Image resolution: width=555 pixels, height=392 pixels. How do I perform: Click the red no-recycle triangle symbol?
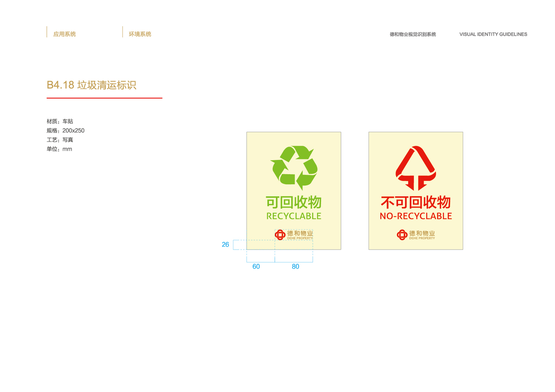[416, 168]
